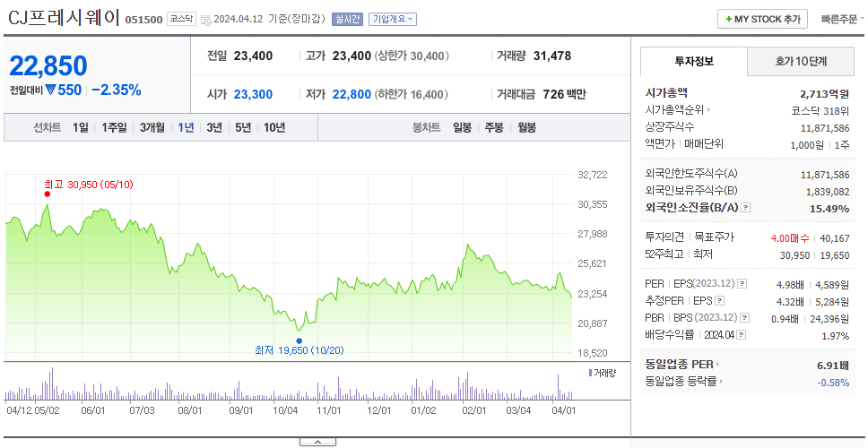
Task: Select the 1주일 line chart period
Action: point(114,128)
